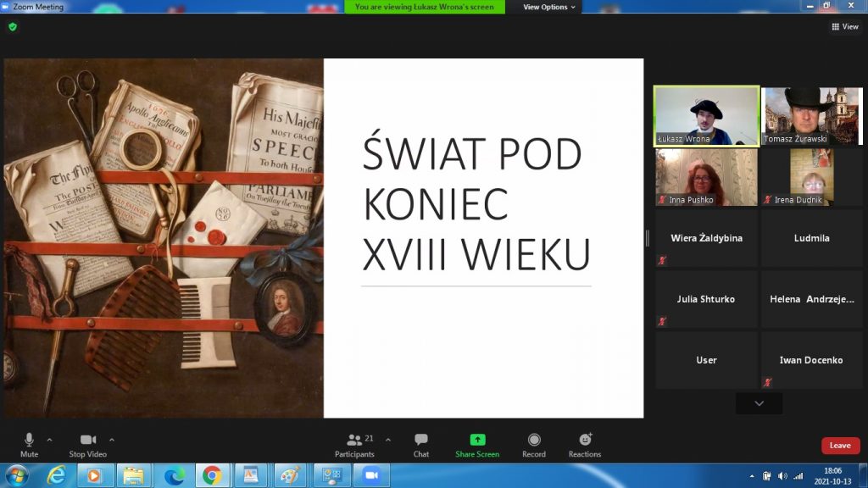
Task: Start recording with Record button
Action: click(x=534, y=440)
